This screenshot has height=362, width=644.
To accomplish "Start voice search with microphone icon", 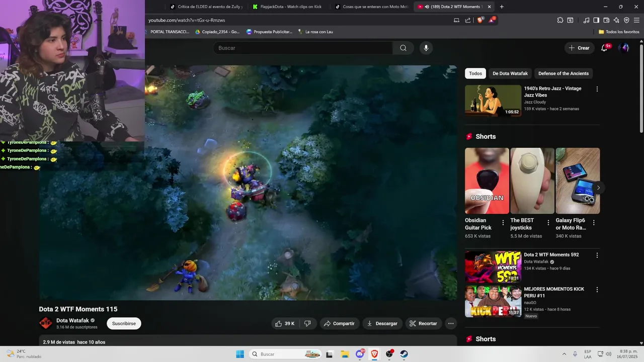I will (426, 48).
